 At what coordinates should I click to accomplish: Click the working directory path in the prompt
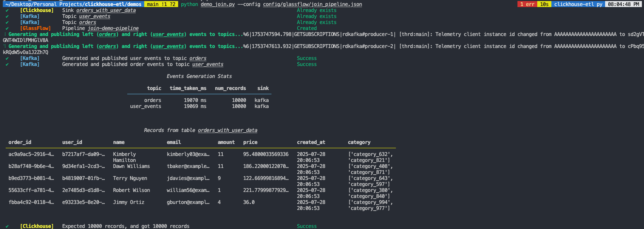(74, 4)
